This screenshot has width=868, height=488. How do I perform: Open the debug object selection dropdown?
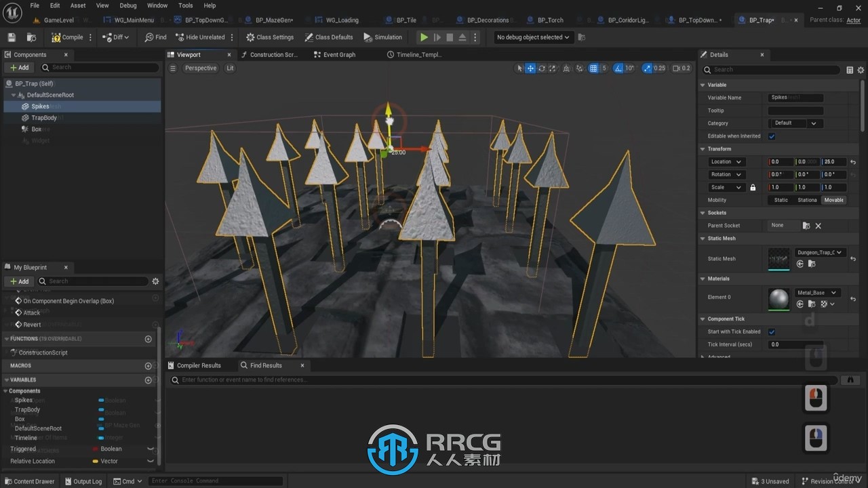[x=533, y=37]
